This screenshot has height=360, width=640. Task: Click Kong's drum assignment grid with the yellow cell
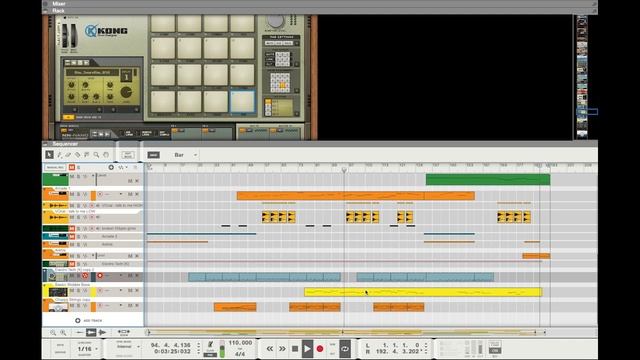[280, 83]
